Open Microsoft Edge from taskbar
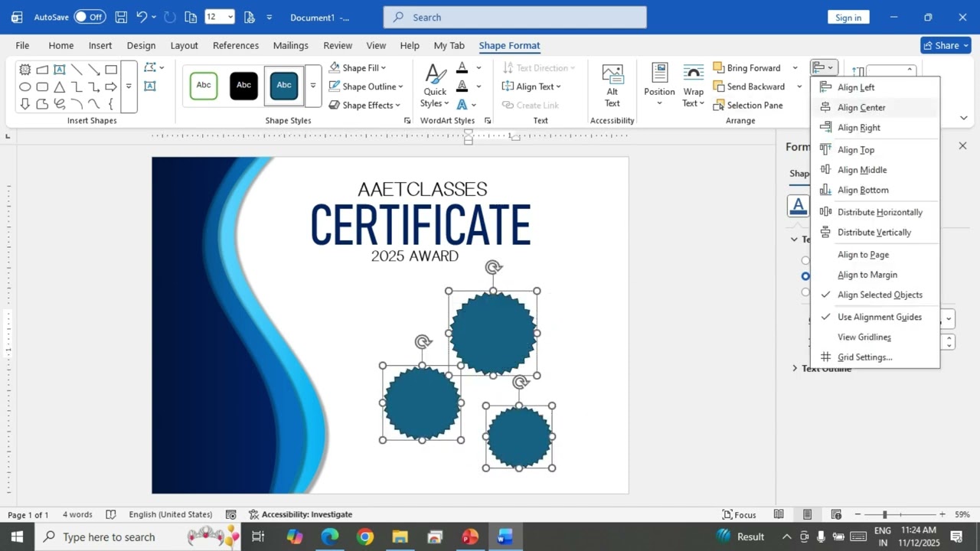Screen dimensions: 980x551 [330, 537]
